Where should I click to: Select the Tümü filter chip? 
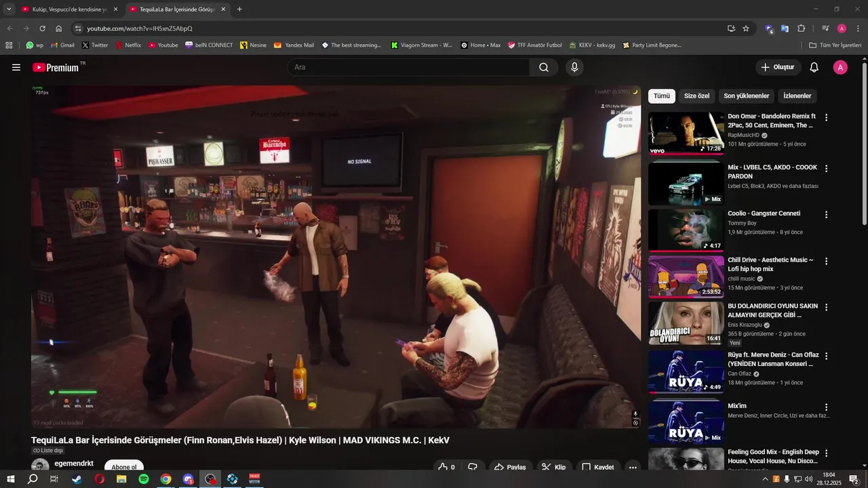(661, 96)
